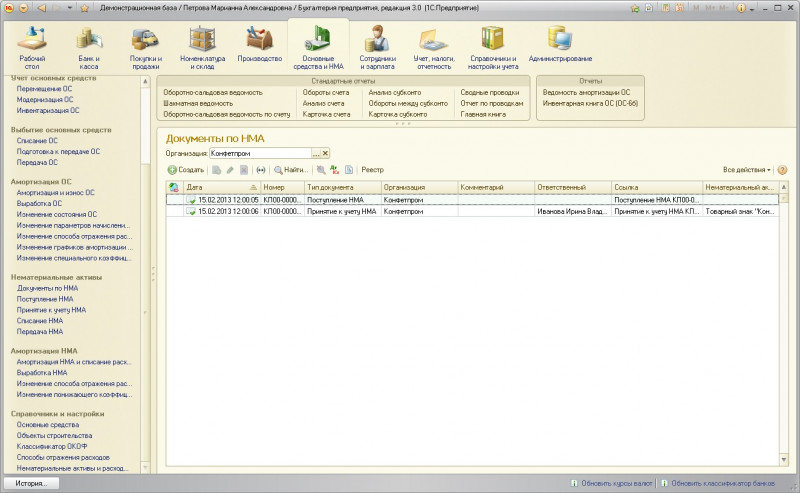The width and height of the screenshot is (800, 493).
Task: Select the Принятие к учету НМА document row
Action: (472, 211)
